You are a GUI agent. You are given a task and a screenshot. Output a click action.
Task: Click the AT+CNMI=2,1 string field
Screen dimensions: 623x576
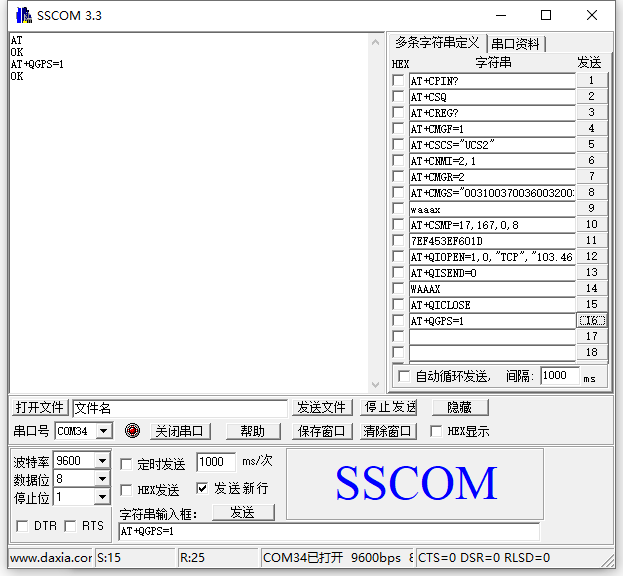pos(492,161)
